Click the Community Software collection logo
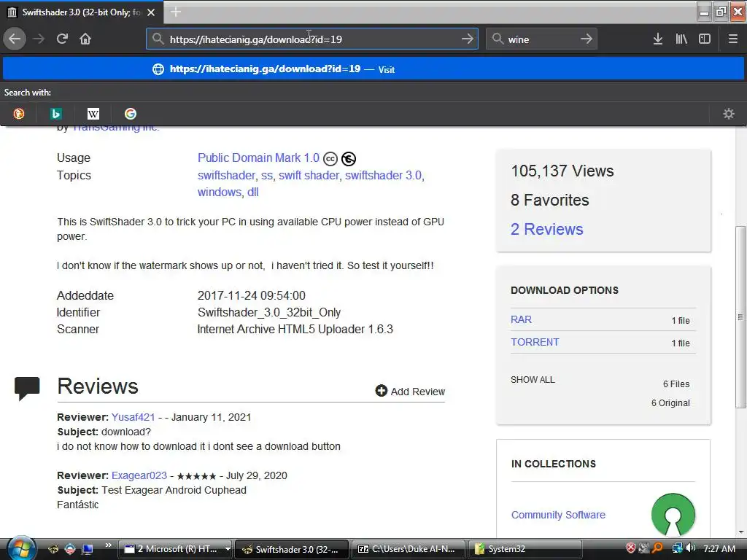Viewport: 747px width, 560px height. (x=673, y=515)
